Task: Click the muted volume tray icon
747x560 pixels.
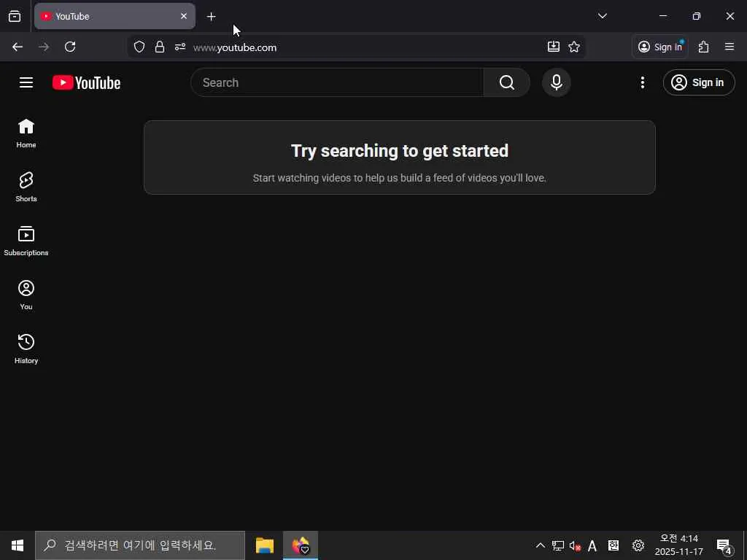Action: 575,545
